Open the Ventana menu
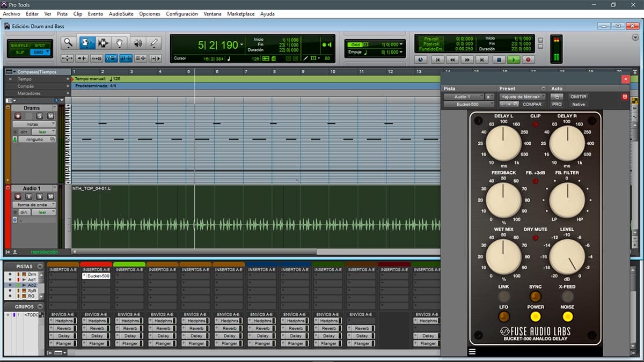The width and height of the screenshot is (644, 362). (x=212, y=14)
